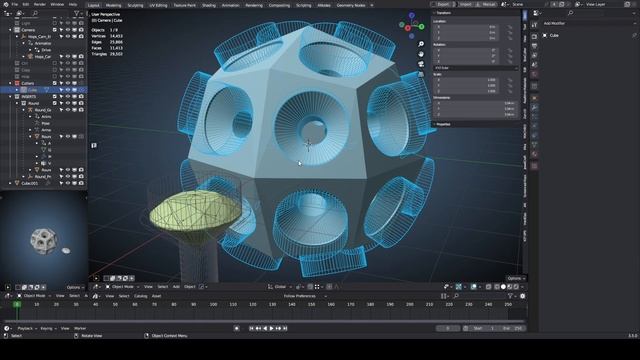This screenshot has height=360, width=640.
Task: Collapse the Camera collection in outliner
Action: coord(10,30)
